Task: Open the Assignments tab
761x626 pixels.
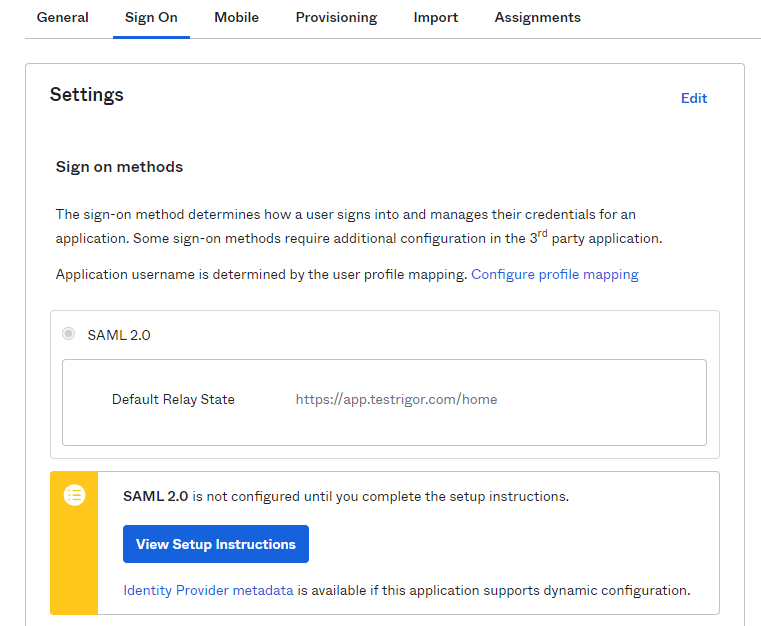Action: coord(537,17)
